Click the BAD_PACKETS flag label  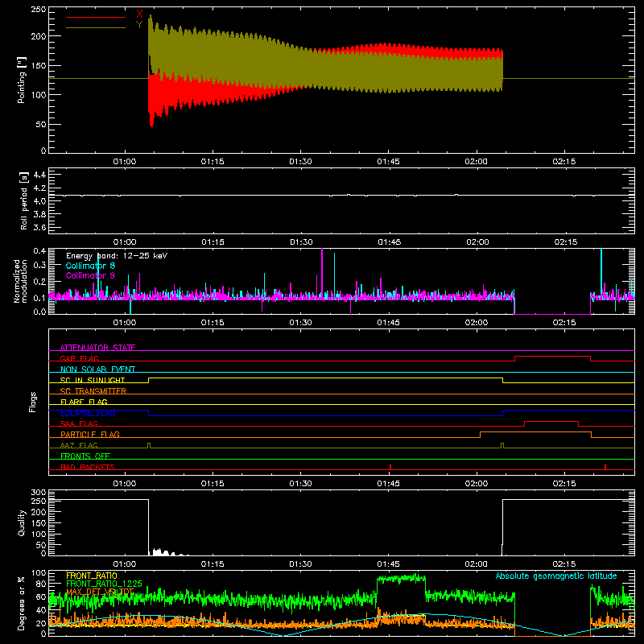[x=88, y=467]
